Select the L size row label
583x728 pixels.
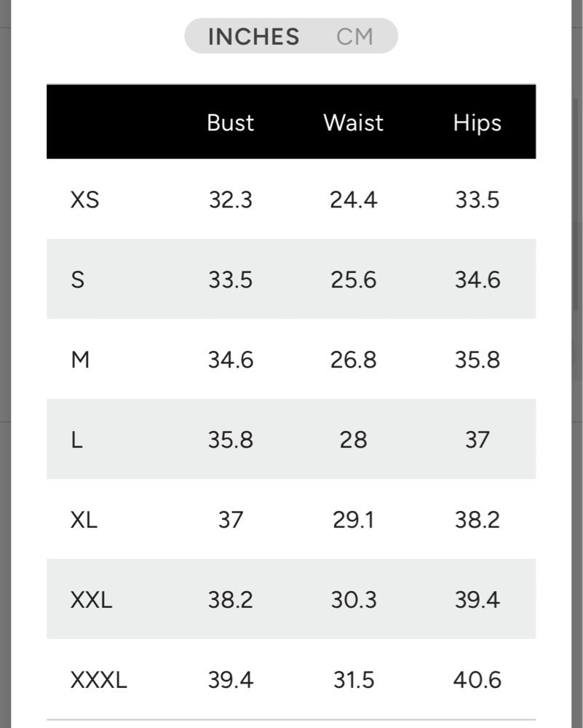coord(77,440)
